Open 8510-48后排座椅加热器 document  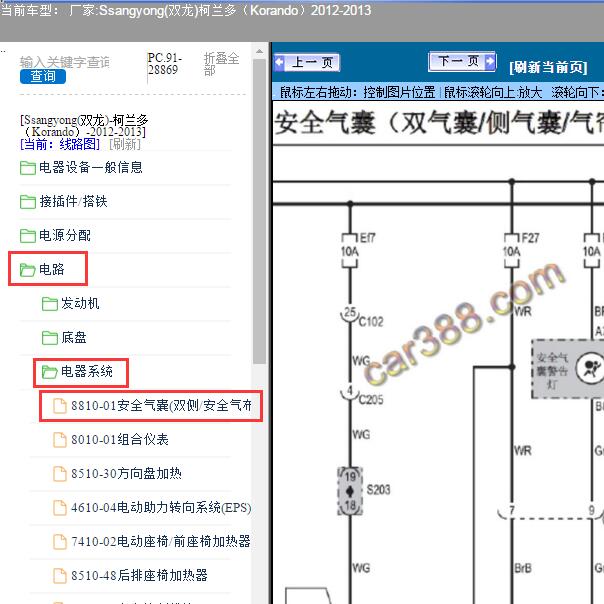pos(130,575)
